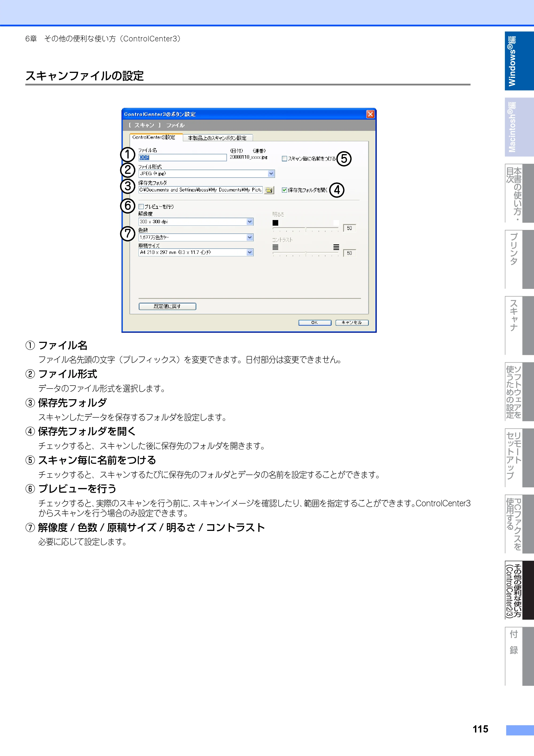This screenshot has height=756, width=534.
Task: Open リモートセットアップ side tab
Action: pos(519,458)
